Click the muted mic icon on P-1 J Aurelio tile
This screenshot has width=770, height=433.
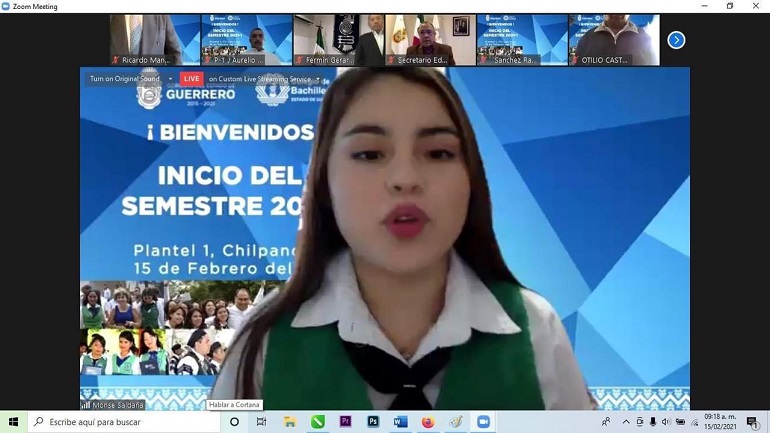click(208, 60)
